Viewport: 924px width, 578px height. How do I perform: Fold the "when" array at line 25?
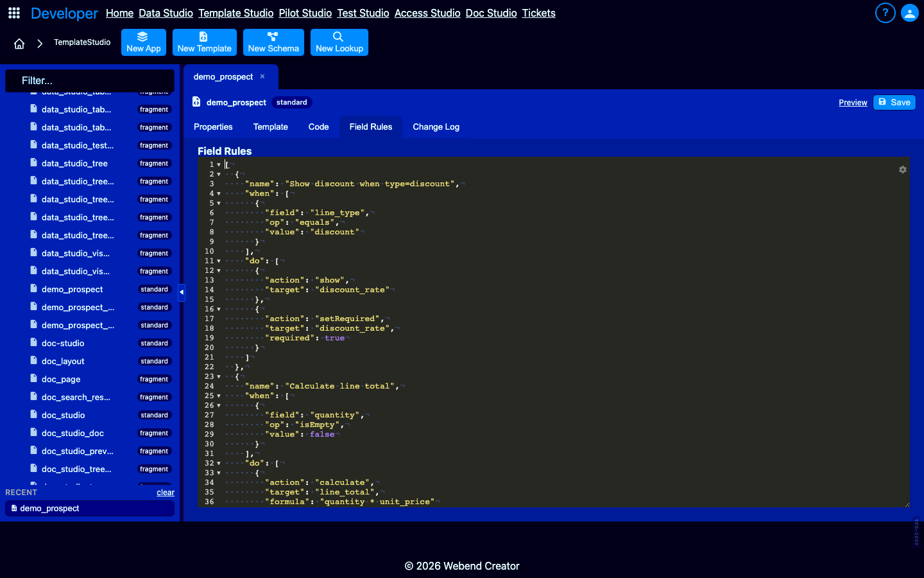[x=219, y=396]
